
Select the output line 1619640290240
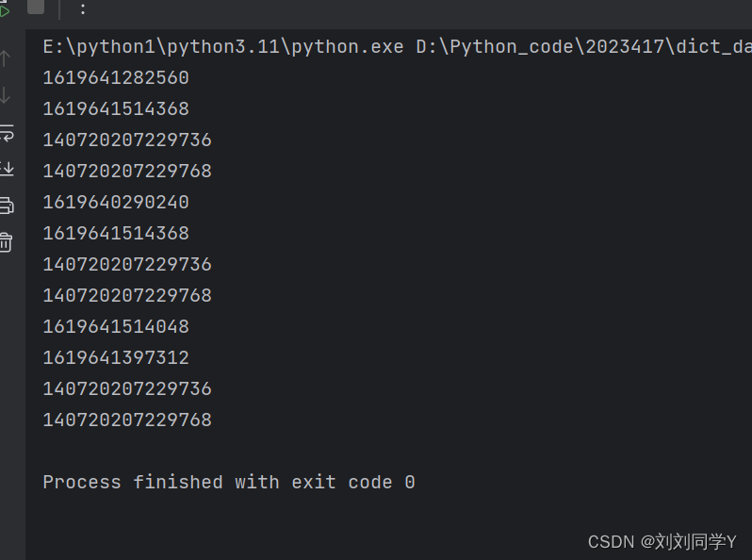(x=116, y=202)
